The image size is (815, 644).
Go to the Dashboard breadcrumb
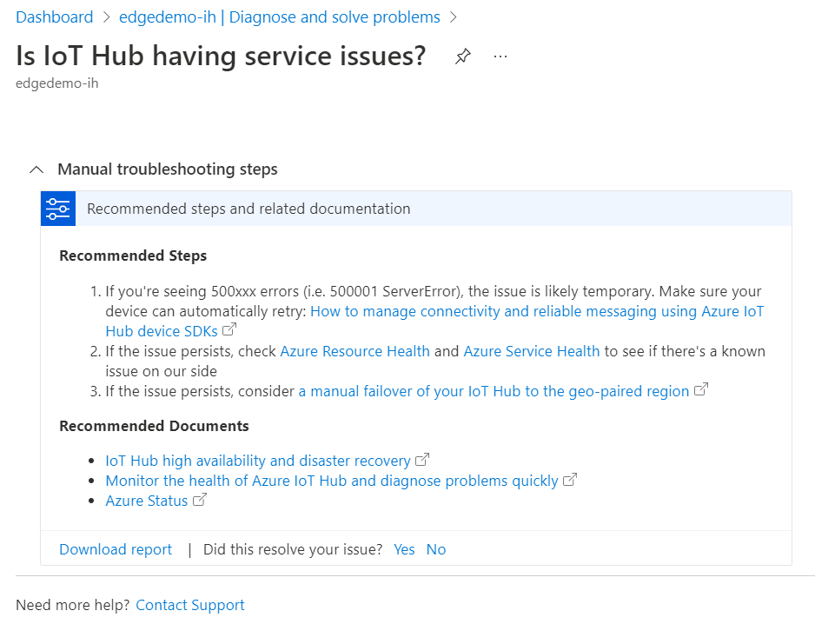54,17
